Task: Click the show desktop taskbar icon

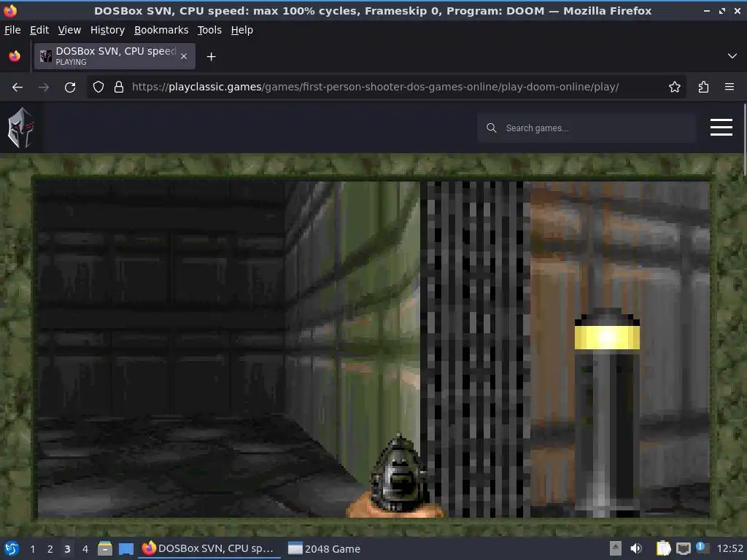Action: click(x=126, y=549)
